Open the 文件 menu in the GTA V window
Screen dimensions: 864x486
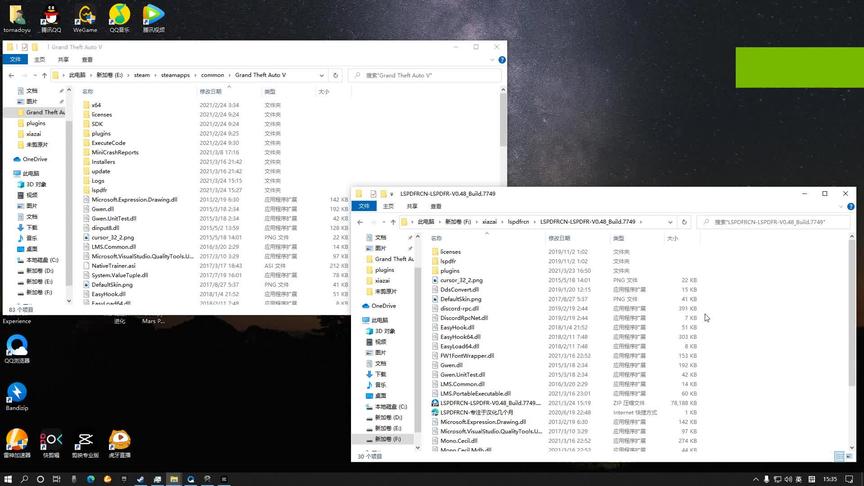click(15, 59)
